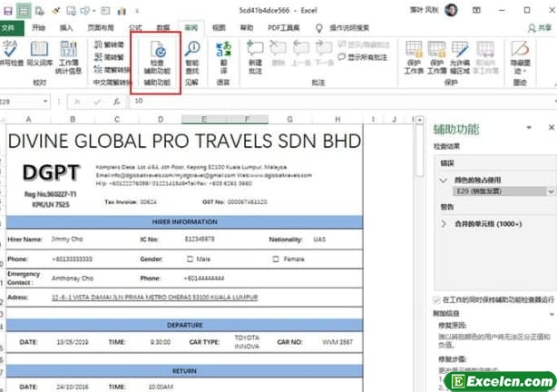Tick the Female gender checkbox
The width and height of the screenshot is (557, 392).
276,260
